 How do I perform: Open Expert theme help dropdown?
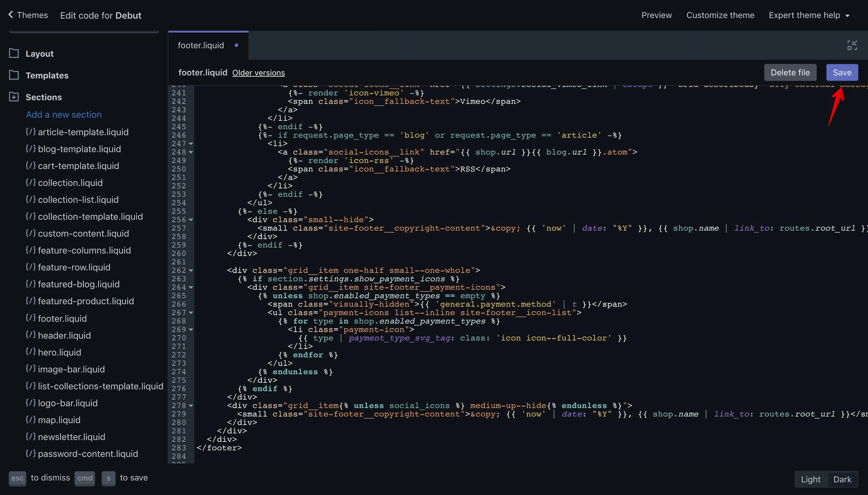809,15
